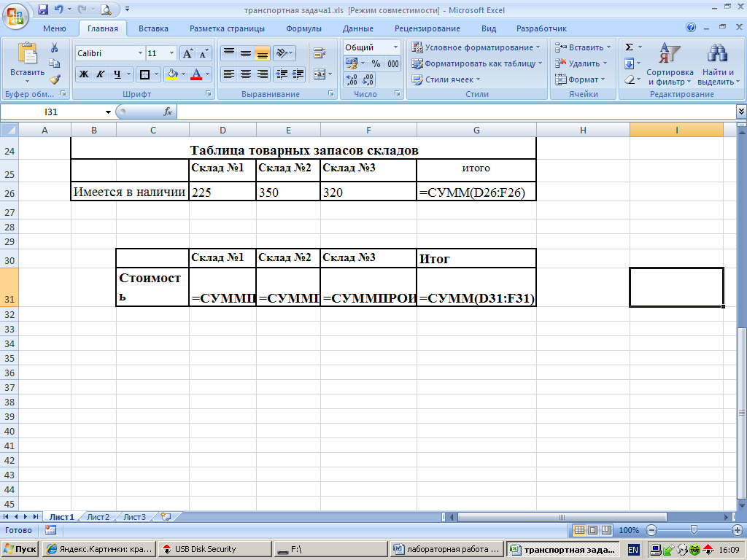Screen dimensions: 747x560
Task: Decrease the font size
Action: pyautogui.click(x=204, y=53)
